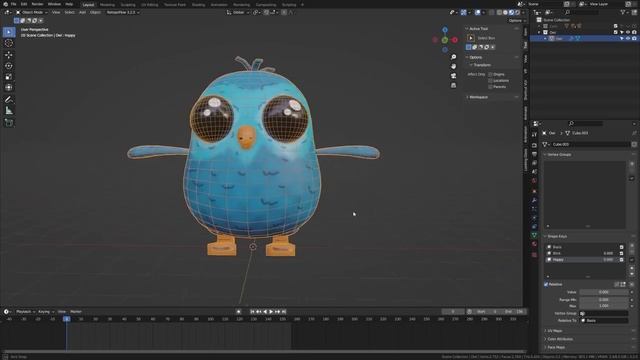The image size is (640, 360).
Task: Open the Modifiers wrench tab icon
Action: 534,200
